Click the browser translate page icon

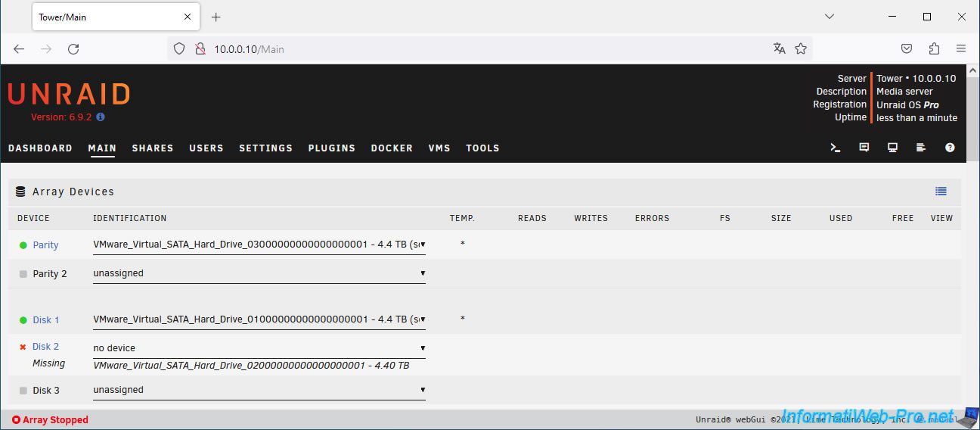[x=780, y=49]
